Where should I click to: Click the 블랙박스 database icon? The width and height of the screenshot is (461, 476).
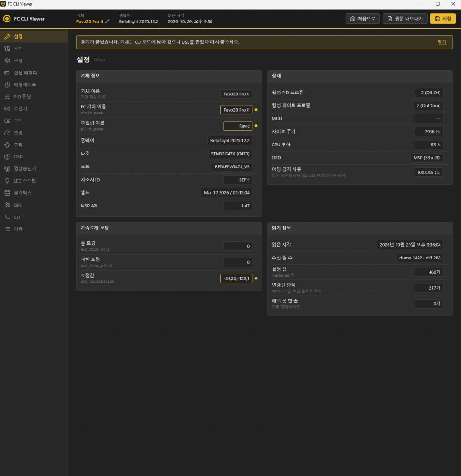point(7,193)
